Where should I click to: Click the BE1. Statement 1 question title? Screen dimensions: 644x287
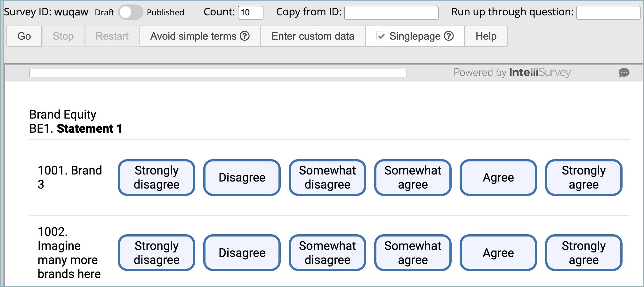[x=76, y=128]
